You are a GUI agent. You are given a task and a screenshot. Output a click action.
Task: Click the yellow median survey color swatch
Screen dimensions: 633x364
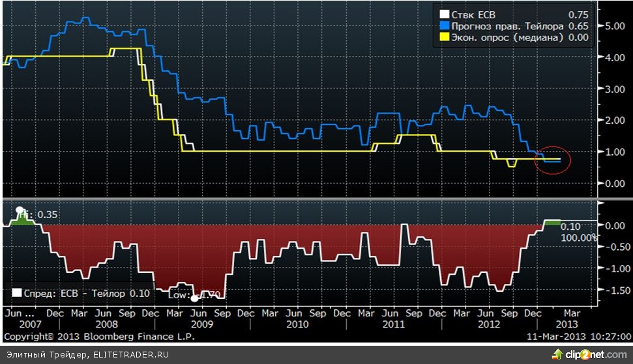(x=445, y=38)
